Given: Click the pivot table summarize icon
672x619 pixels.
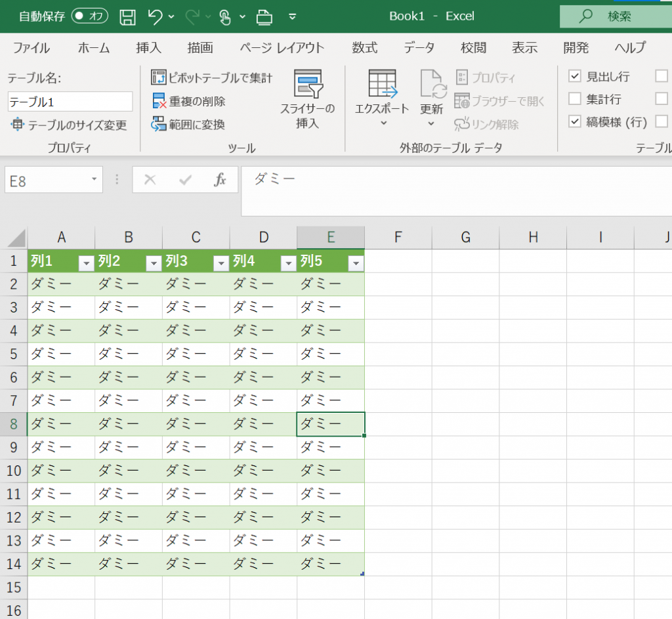Looking at the screenshot, I should [159, 78].
